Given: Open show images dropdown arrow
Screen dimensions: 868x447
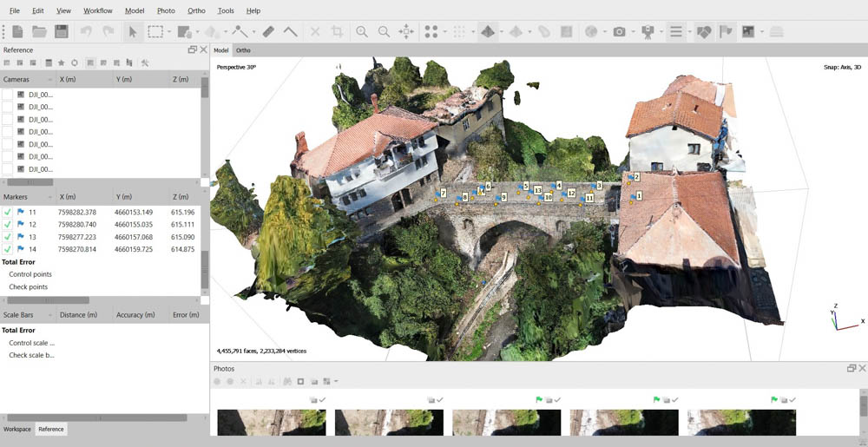Looking at the screenshot, I should tap(762, 32).
